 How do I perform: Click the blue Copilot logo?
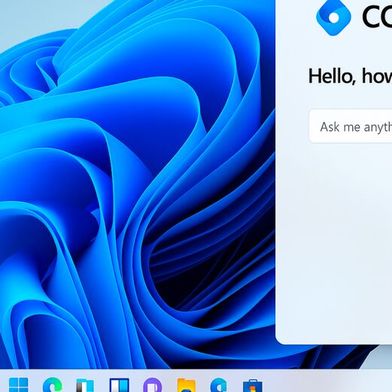pyautogui.click(x=334, y=17)
